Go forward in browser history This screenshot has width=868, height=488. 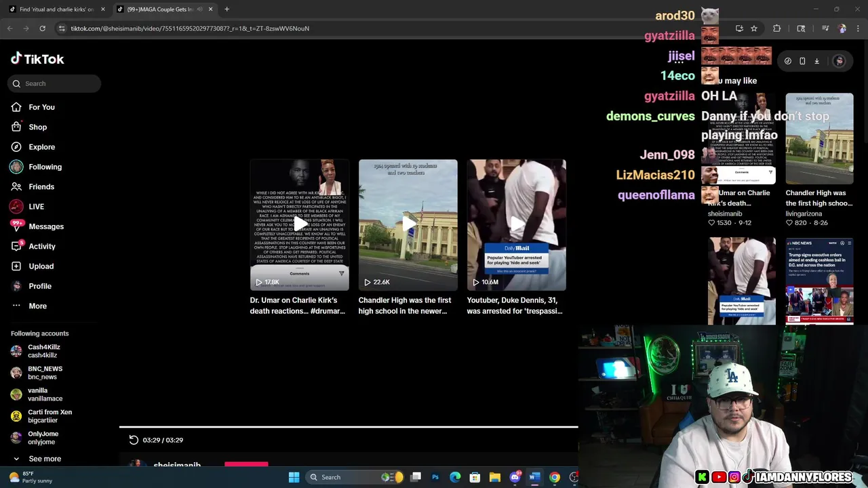click(26, 28)
